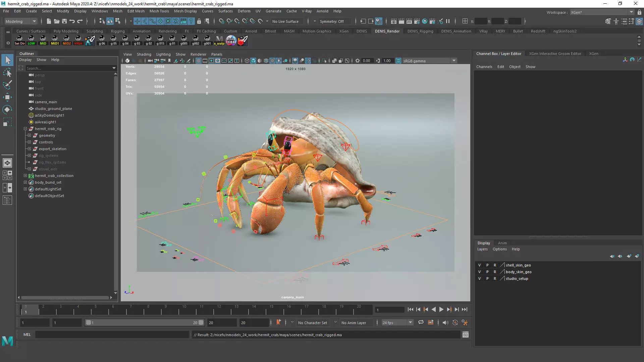Expand the export_skeleton group
644x362 pixels.
coord(29,149)
